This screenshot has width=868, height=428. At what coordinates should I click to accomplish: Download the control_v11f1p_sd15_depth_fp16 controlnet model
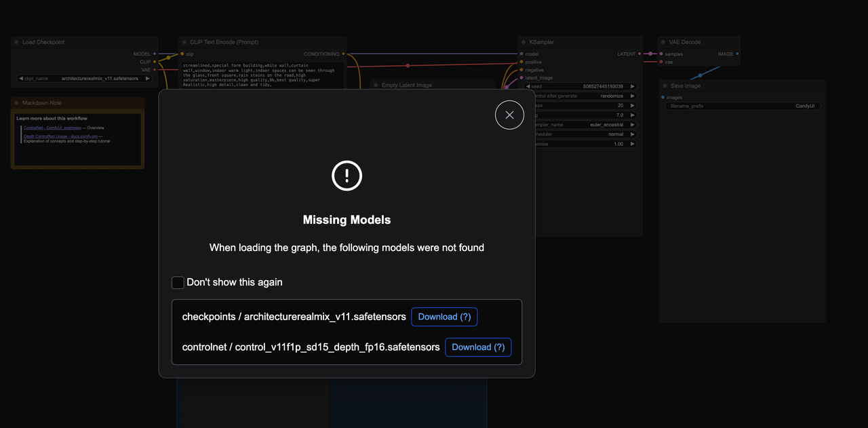coord(478,347)
